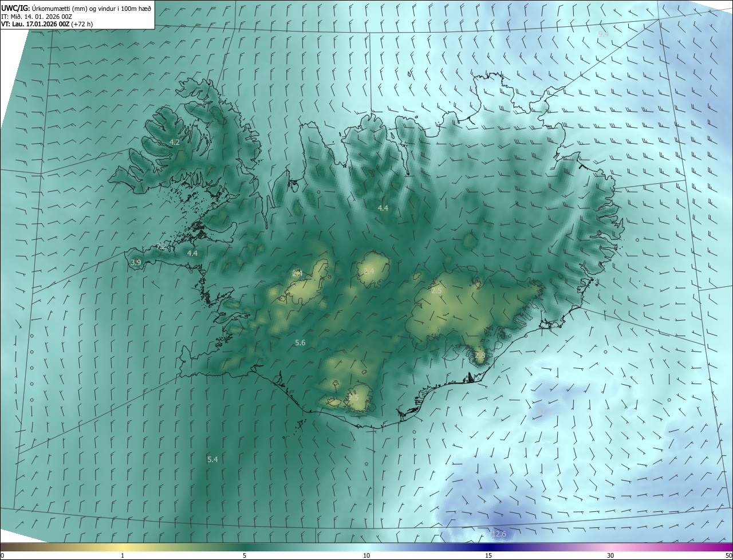Click the 50 tick on the color scale
The image size is (733, 560).
pyautogui.click(x=728, y=555)
